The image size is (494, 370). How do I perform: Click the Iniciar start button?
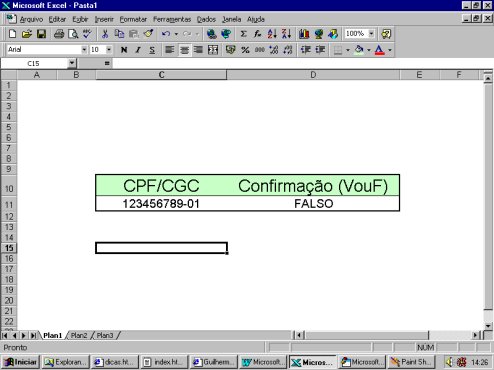21,362
